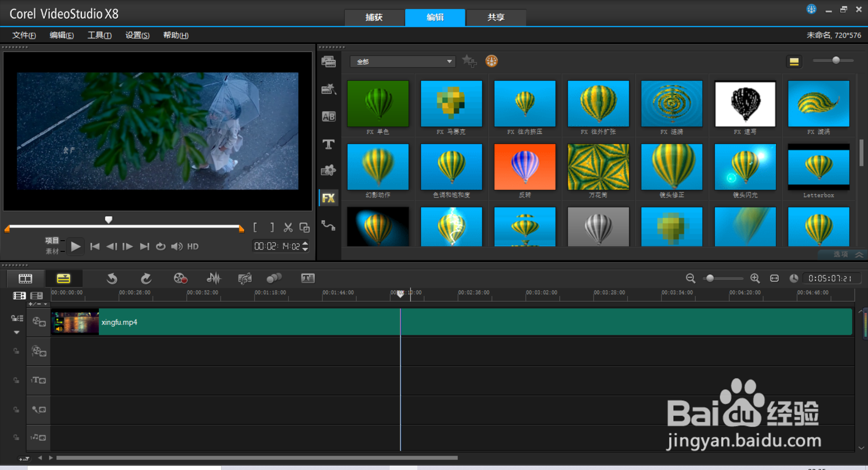Adjust the thumbnail size slider
Image resolution: width=868 pixels, height=470 pixels.
coord(835,60)
